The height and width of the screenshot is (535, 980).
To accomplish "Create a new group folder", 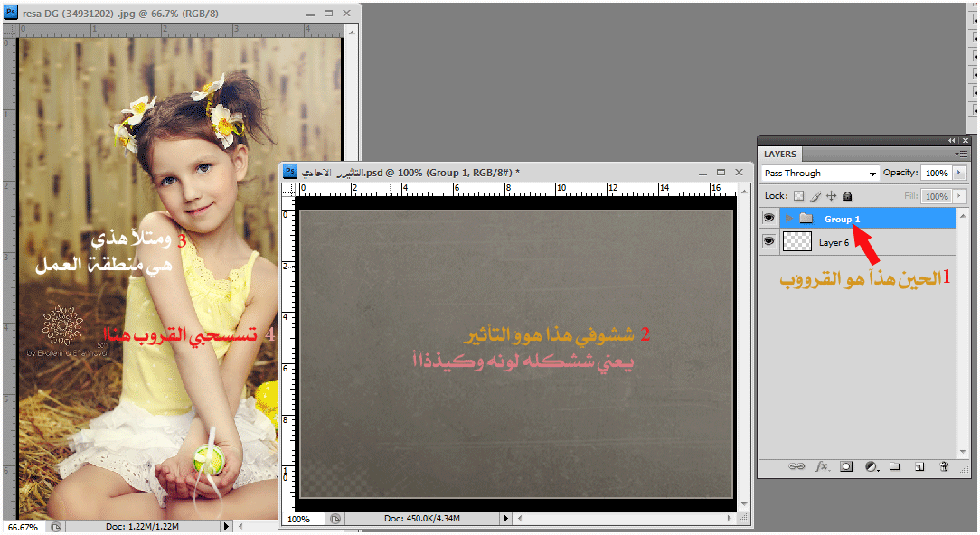I will coord(894,467).
